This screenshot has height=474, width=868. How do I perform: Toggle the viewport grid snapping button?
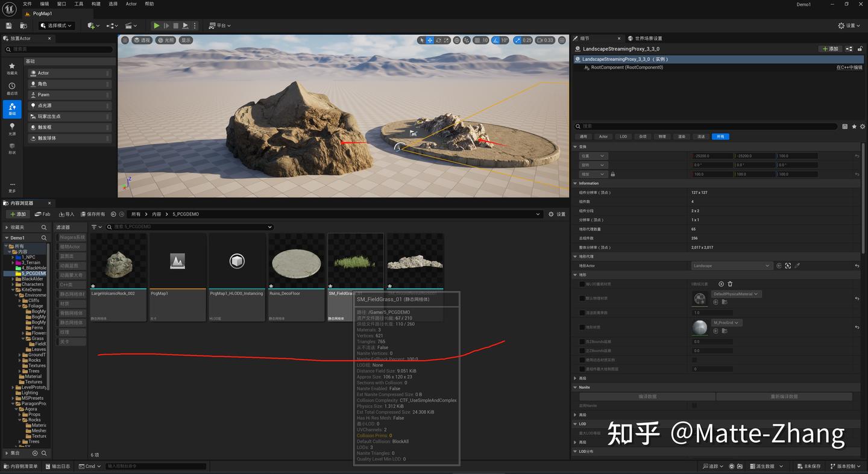tap(477, 40)
